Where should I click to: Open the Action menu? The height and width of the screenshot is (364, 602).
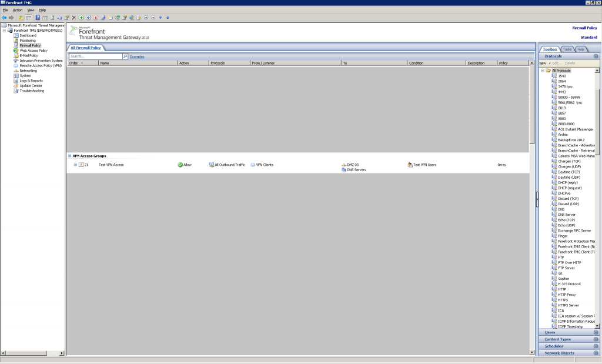(x=18, y=10)
